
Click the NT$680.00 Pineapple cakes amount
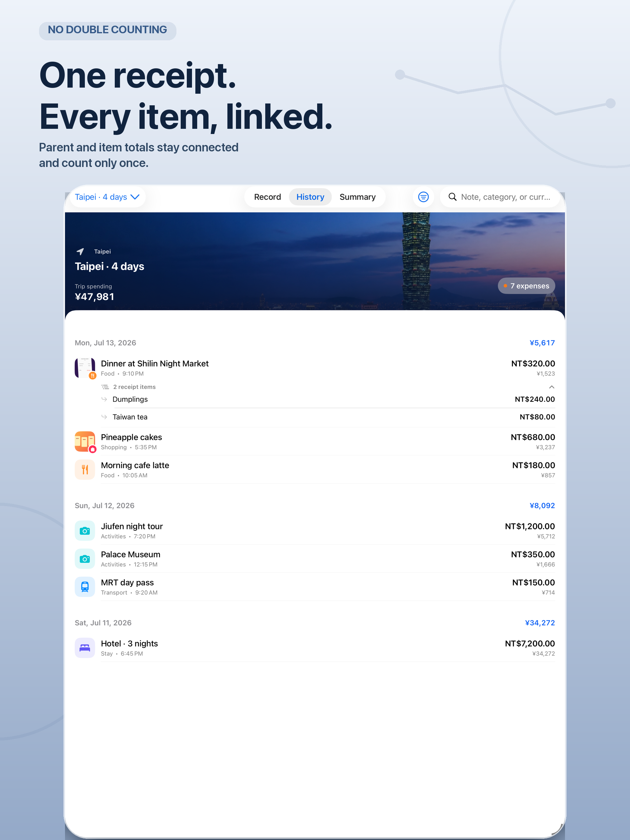point(533,437)
